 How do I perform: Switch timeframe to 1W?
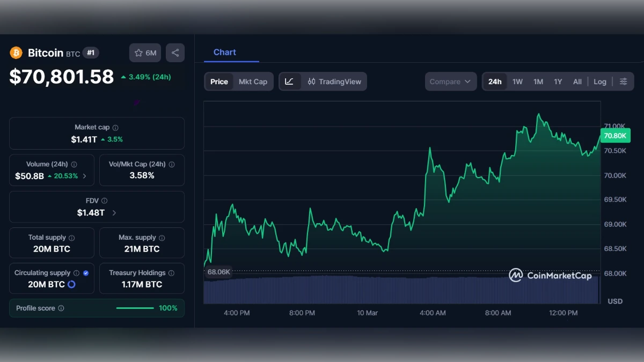pyautogui.click(x=517, y=82)
